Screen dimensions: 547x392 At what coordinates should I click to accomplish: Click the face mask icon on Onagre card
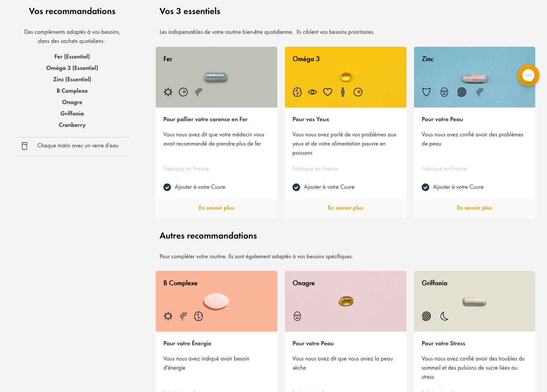pos(297,316)
